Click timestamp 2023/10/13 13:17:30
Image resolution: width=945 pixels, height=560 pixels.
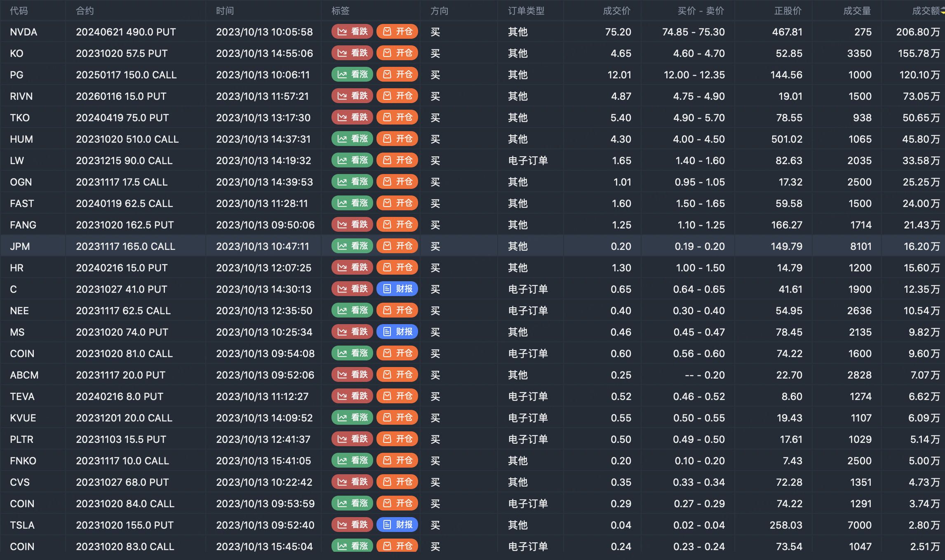[263, 118]
